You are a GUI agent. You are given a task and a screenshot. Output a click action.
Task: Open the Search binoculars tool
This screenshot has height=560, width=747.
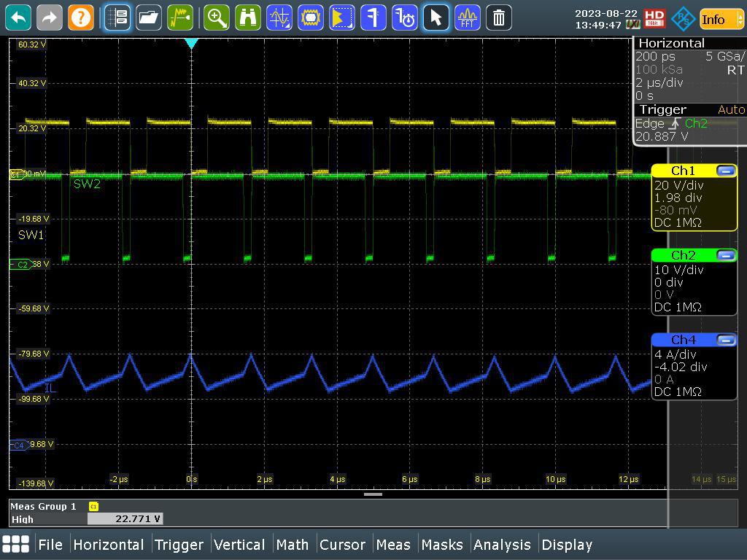(248, 17)
